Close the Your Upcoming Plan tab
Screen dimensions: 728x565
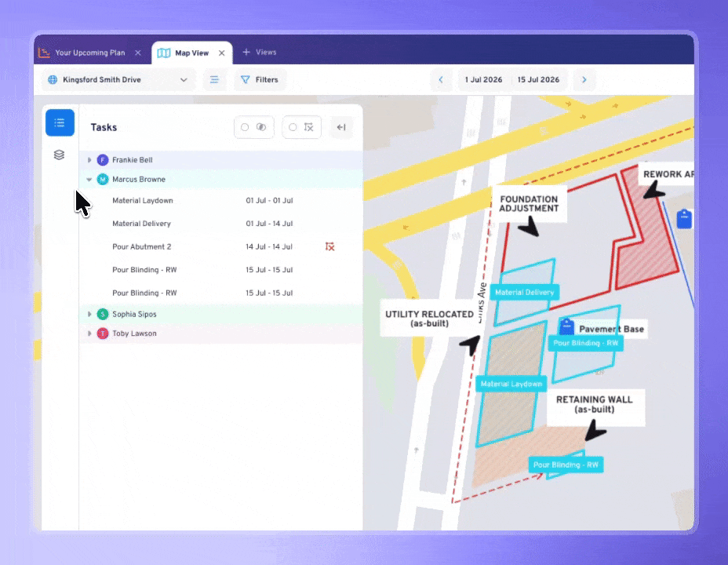click(138, 53)
